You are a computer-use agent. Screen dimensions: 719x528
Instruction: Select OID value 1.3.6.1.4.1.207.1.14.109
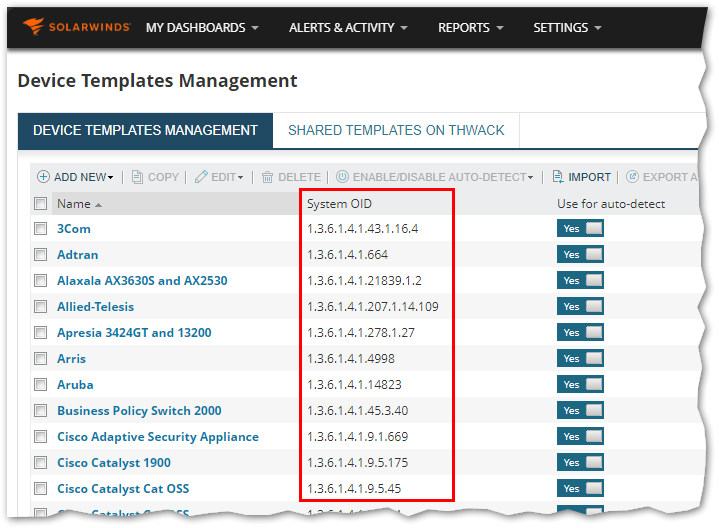point(372,306)
